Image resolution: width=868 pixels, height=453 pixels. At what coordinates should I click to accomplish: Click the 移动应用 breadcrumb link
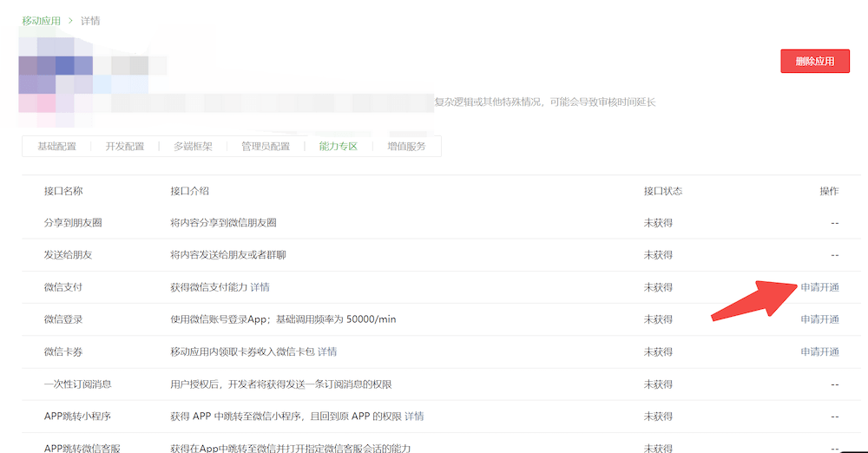41,20
